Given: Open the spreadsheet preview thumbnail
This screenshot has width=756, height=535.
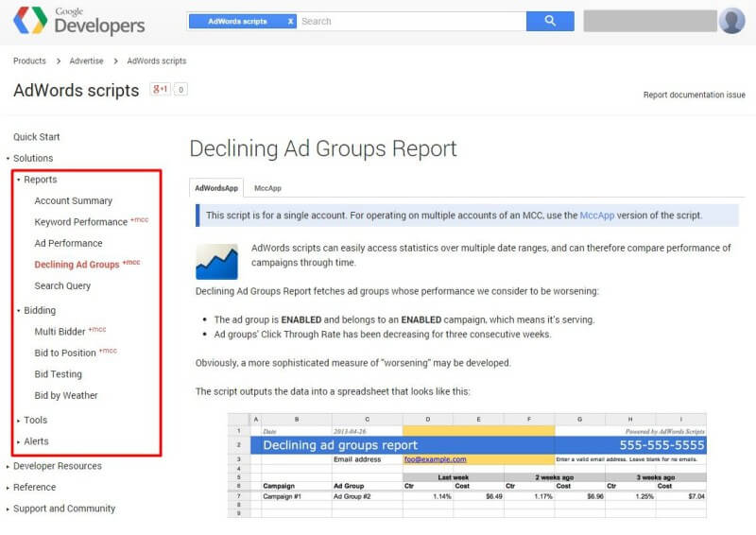Looking at the screenshot, I should pos(466,464).
